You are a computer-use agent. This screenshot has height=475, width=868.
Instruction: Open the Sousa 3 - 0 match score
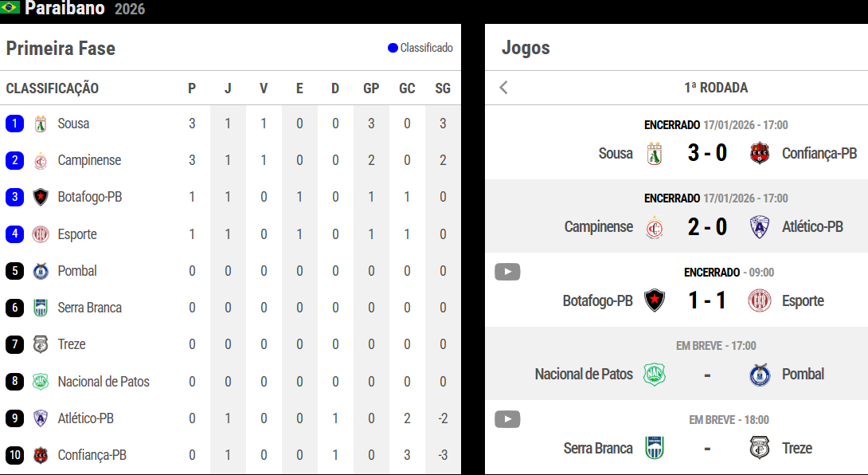(707, 153)
